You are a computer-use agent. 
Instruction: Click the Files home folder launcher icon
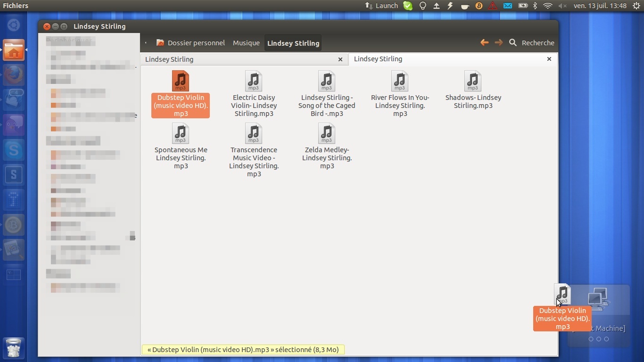(x=14, y=50)
